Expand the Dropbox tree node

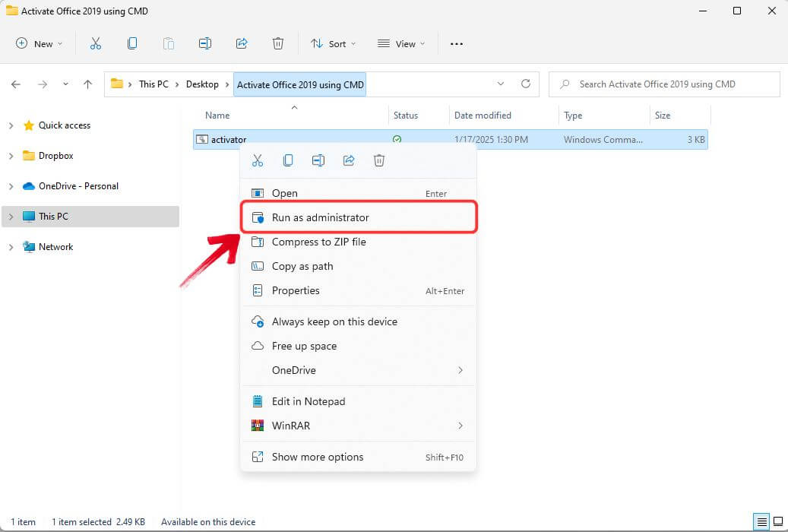[x=11, y=156]
